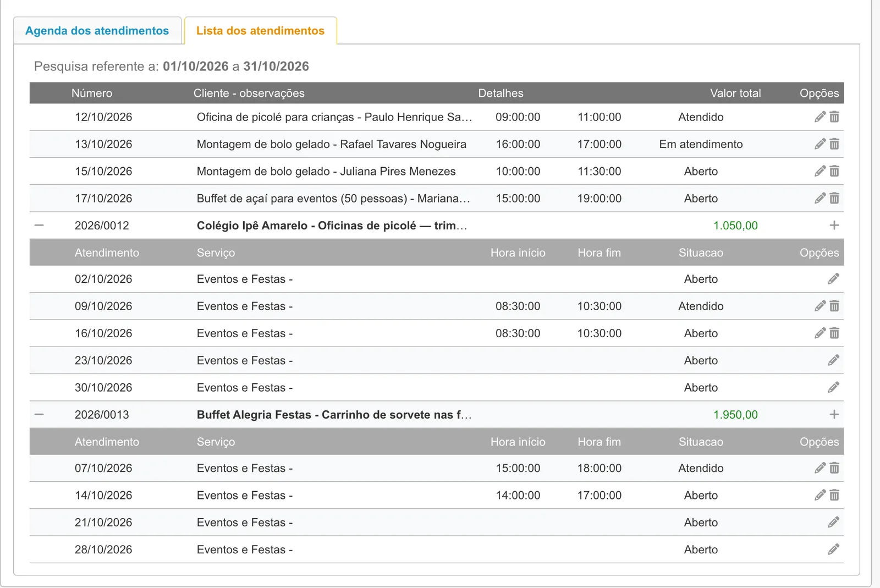Edit the 12/10/2026 Oficina de picolé appointment
This screenshot has width=880, height=588.
[x=820, y=117]
